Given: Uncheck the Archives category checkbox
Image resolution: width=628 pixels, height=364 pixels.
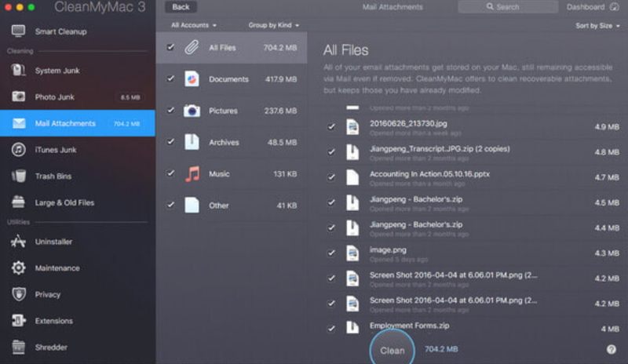Looking at the screenshot, I should [170, 142].
